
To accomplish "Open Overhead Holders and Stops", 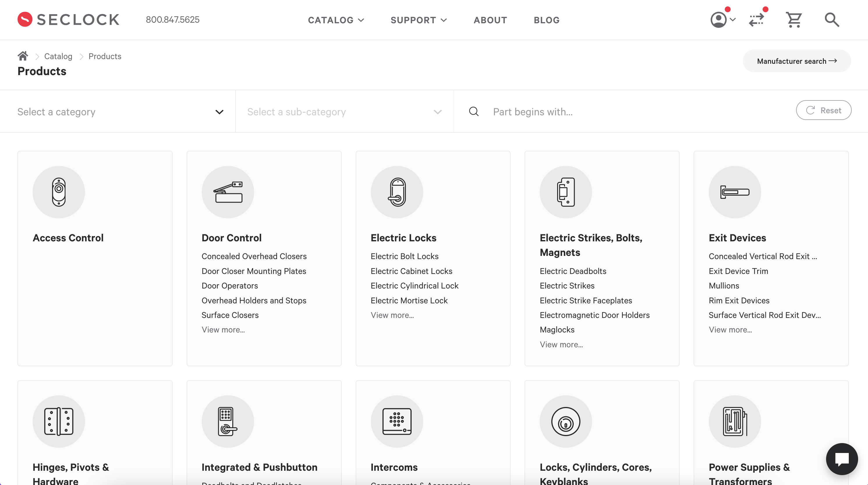I will 254,300.
